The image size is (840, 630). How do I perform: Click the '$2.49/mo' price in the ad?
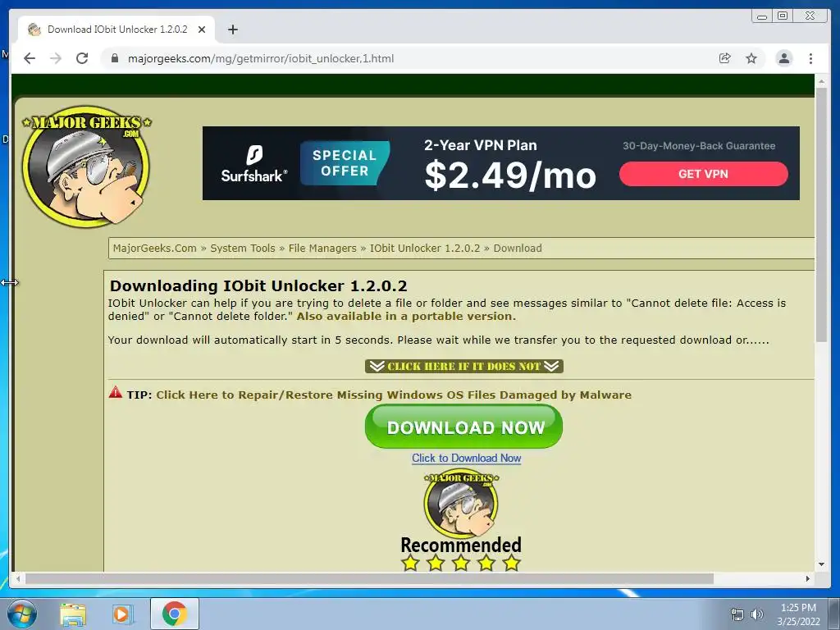click(510, 176)
